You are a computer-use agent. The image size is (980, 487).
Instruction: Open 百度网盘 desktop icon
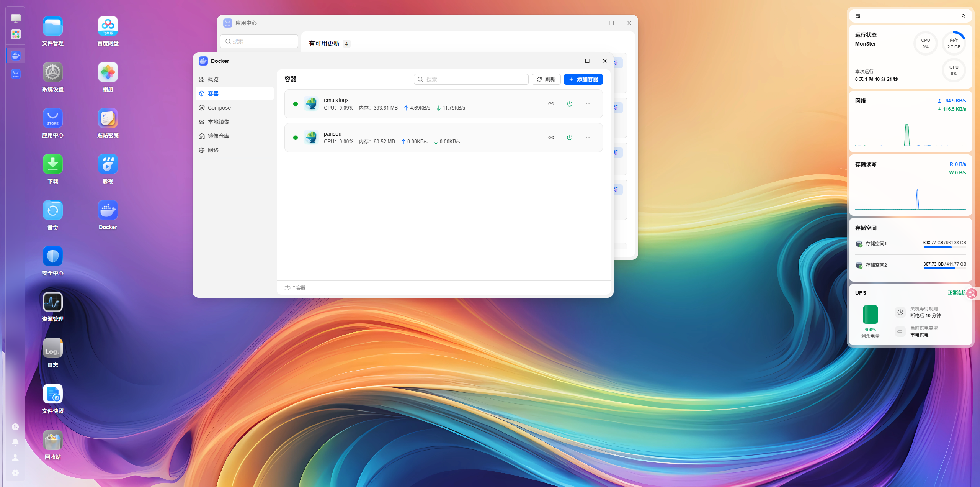pyautogui.click(x=108, y=31)
